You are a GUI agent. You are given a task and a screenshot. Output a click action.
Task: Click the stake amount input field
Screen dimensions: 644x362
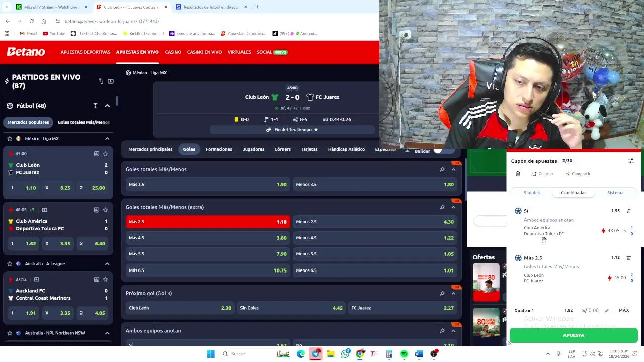[590, 310]
